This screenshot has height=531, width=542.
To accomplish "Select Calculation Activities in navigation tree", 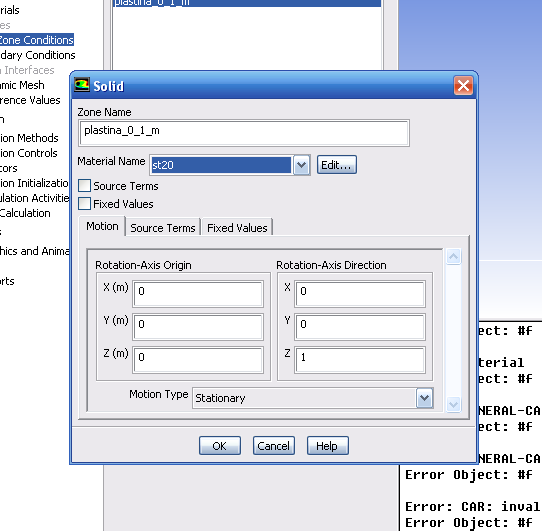I will (35, 198).
